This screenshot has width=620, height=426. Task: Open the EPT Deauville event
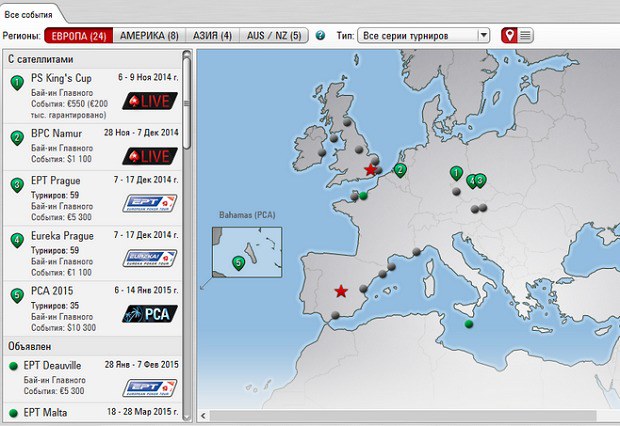pyautogui.click(x=93, y=379)
